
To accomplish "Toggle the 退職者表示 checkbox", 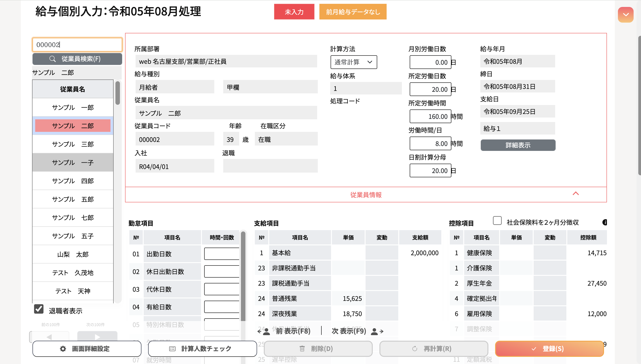I will click(x=39, y=309).
